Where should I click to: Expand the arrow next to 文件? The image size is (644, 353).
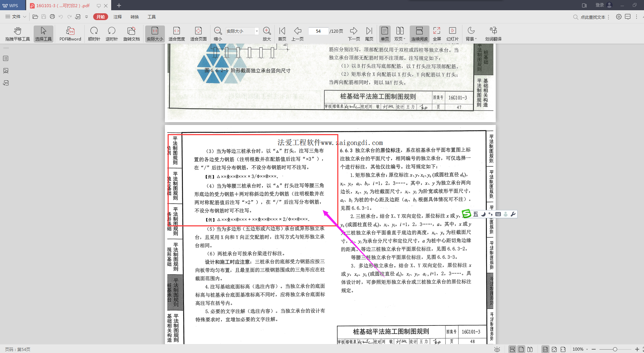24,17
